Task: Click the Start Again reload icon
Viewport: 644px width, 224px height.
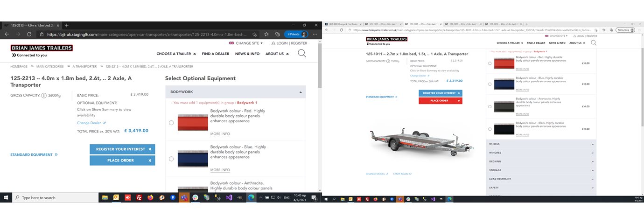Action: [x=402, y=174]
